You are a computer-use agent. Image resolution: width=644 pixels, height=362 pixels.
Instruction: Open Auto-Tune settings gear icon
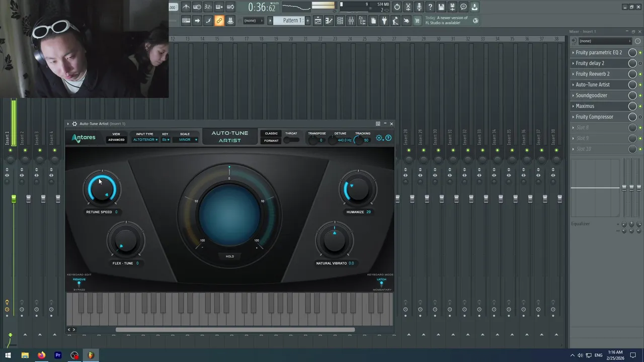point(379,138)
